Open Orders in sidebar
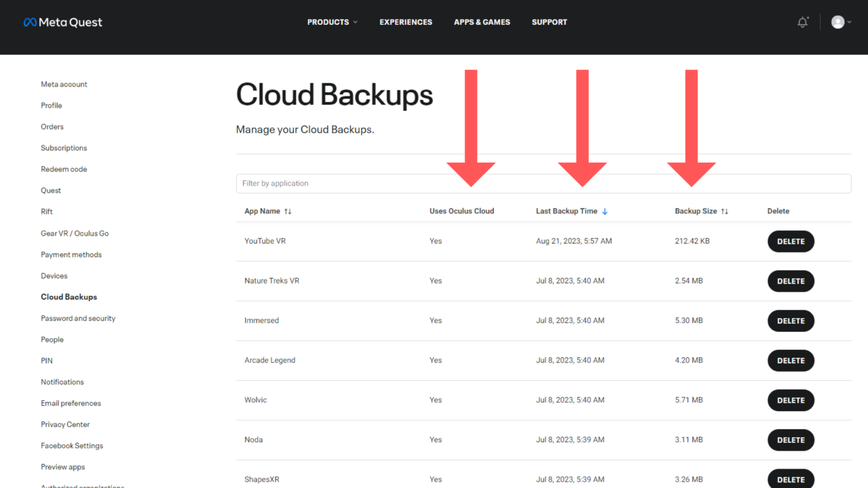This screenshot has height=488, width=868. coord(52,127)
